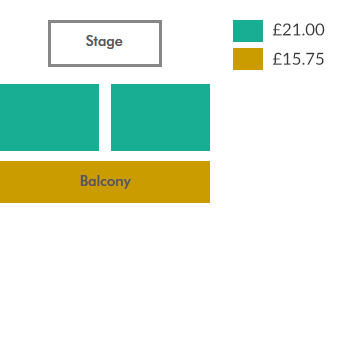Click the Stage text label
Viewport: 360px width, 360px height.
pyautogui.click(x=104, y=41)
